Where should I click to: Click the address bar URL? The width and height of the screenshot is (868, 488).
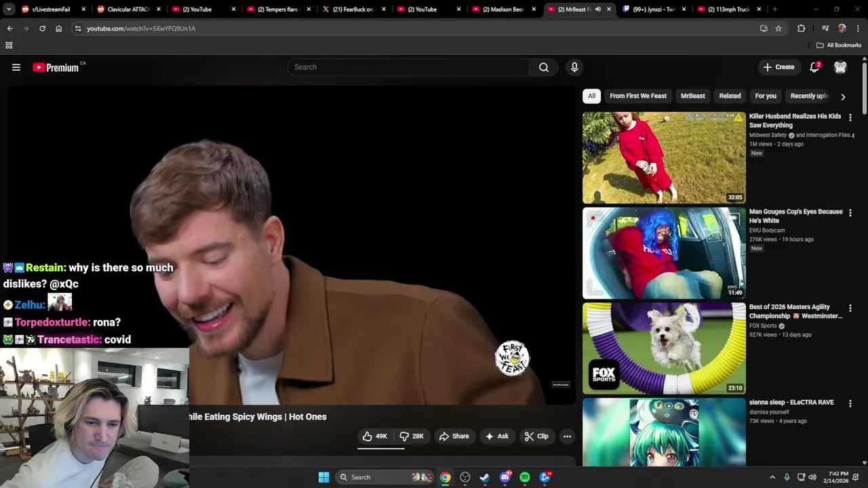[x=141, y=28]
